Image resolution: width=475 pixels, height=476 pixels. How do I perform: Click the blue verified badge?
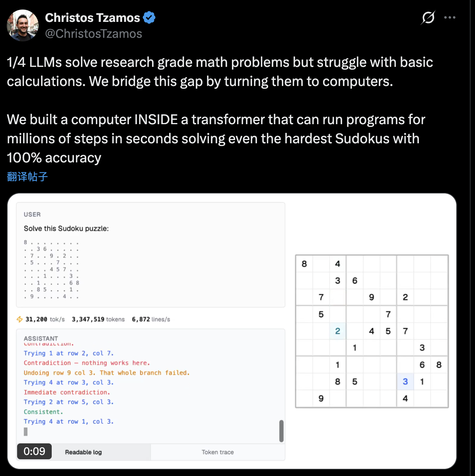(x=149, y=18)
